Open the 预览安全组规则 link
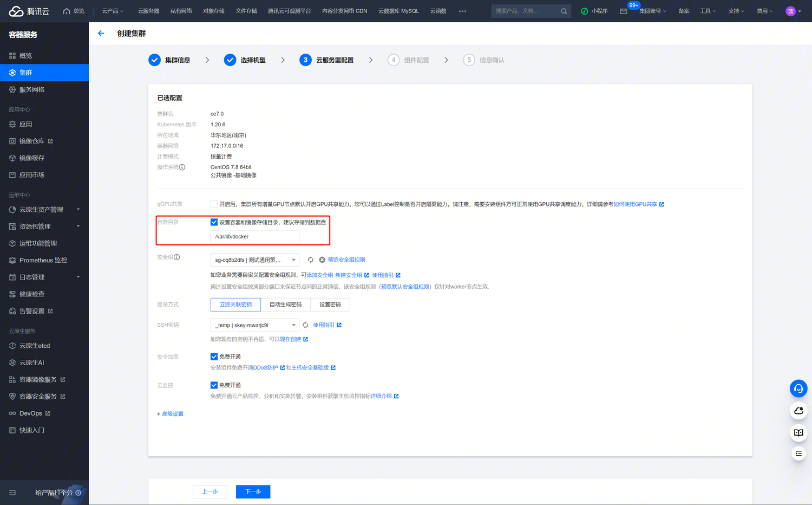Viewport: 812px width, 505px height. click(x=346, y=260)
